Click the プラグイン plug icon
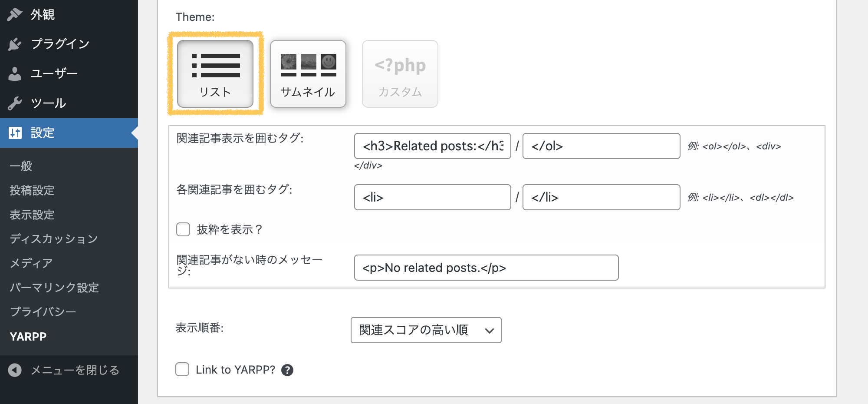This screenshot has height=404, width=868. click(x=15, y=44)
